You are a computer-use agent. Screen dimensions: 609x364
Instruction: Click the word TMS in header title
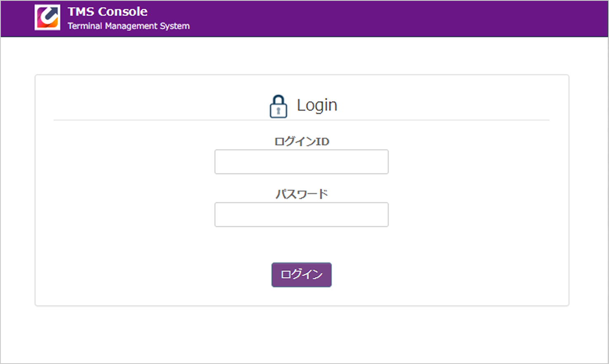pyautogui.click(x=81, y=12)
